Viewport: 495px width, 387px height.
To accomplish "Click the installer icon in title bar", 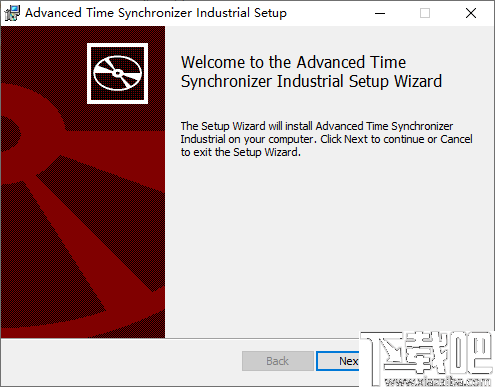I will 12,13.
